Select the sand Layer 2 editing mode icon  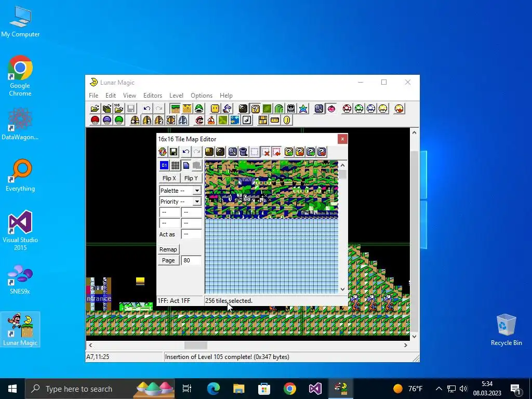(187, 109)
